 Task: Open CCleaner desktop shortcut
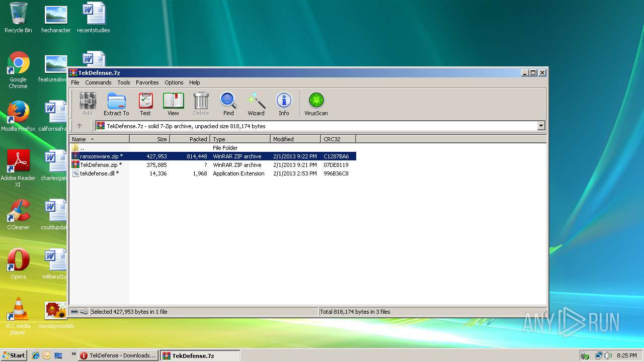click(18, 215)
